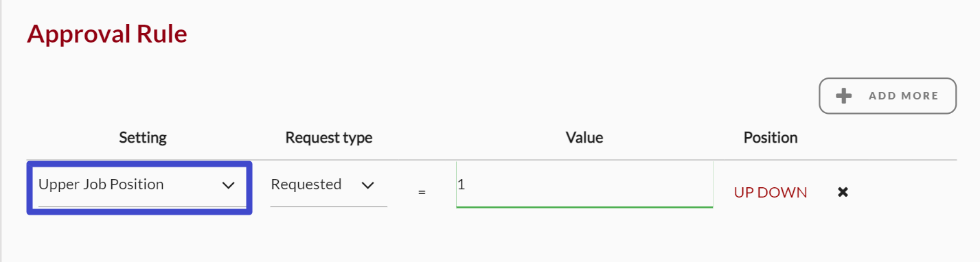The width and height of the screenshot is (980, 262).
Task: Click the plus icon beside ADD MORE
Action: tap(844, 96)
